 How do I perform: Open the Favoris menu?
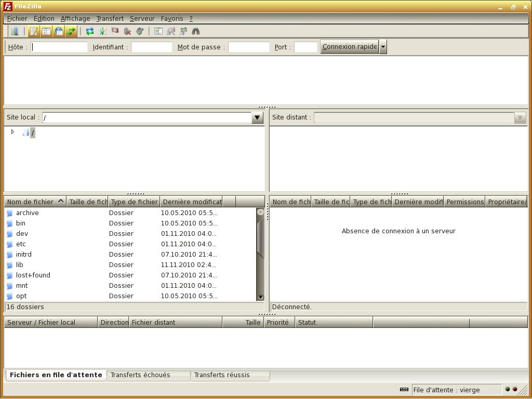(171, 19)
